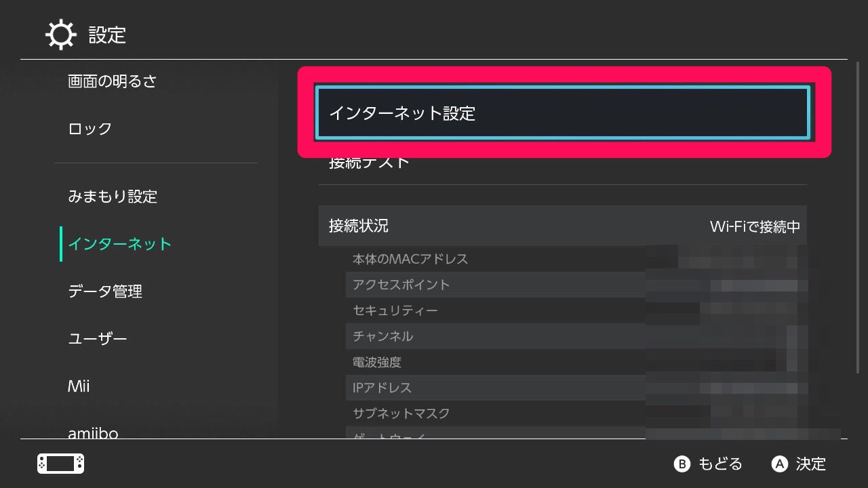
Task: Click the controller icon in the bottom bar
Action: (59, 464)
